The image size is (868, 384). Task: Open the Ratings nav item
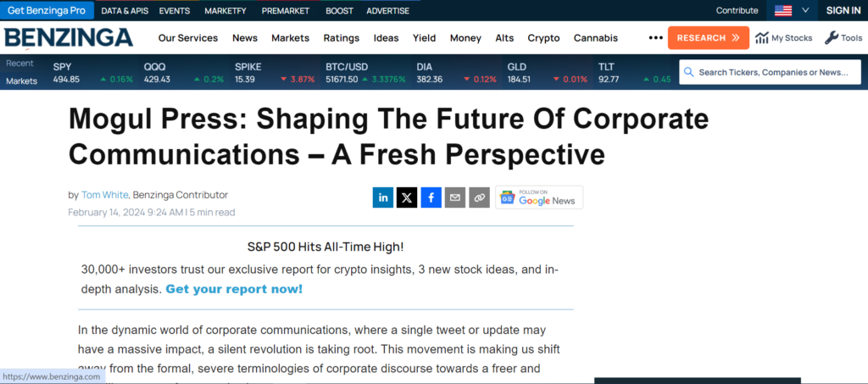click(342, 38)
